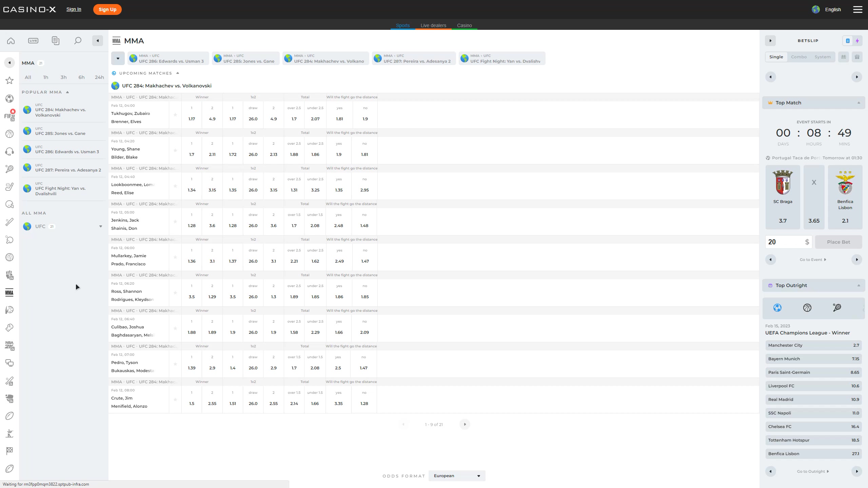The width and height of the screenshot is (868, 488).
Task: Click the bet amount input field
Action: (785, 242)
